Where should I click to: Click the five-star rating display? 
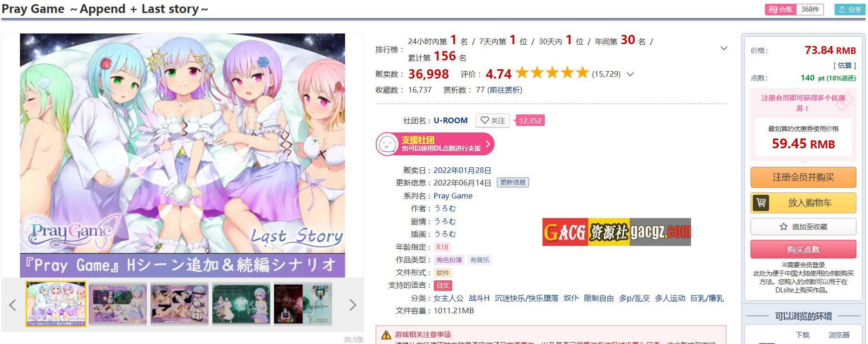552,73
